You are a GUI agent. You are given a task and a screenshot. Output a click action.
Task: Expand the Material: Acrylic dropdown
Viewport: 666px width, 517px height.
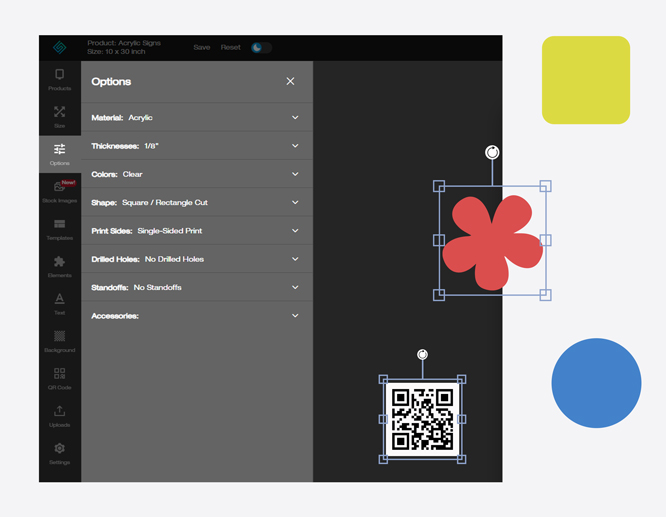(197, 117)
